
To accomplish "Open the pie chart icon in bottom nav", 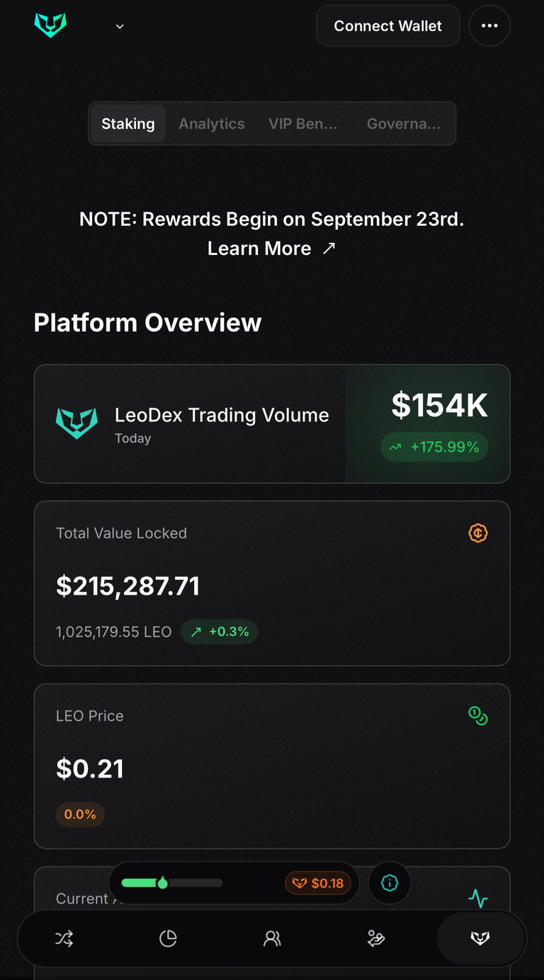I will click(168, 939).
